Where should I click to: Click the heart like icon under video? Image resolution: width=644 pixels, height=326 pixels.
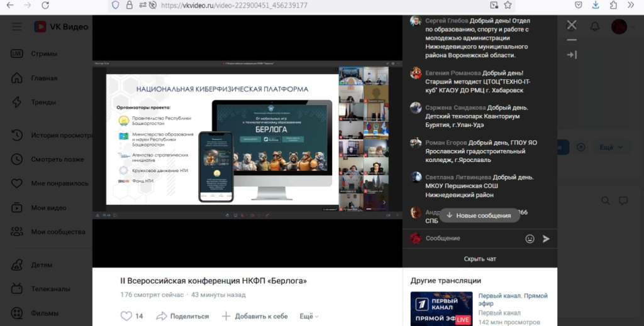pos(126,316)
